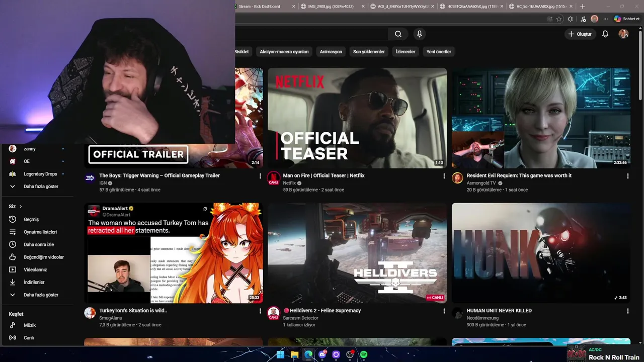Click the Oluştur create button
Image resolution: width=644 pixels, height=362 pixels.
(x=580, y=34)
